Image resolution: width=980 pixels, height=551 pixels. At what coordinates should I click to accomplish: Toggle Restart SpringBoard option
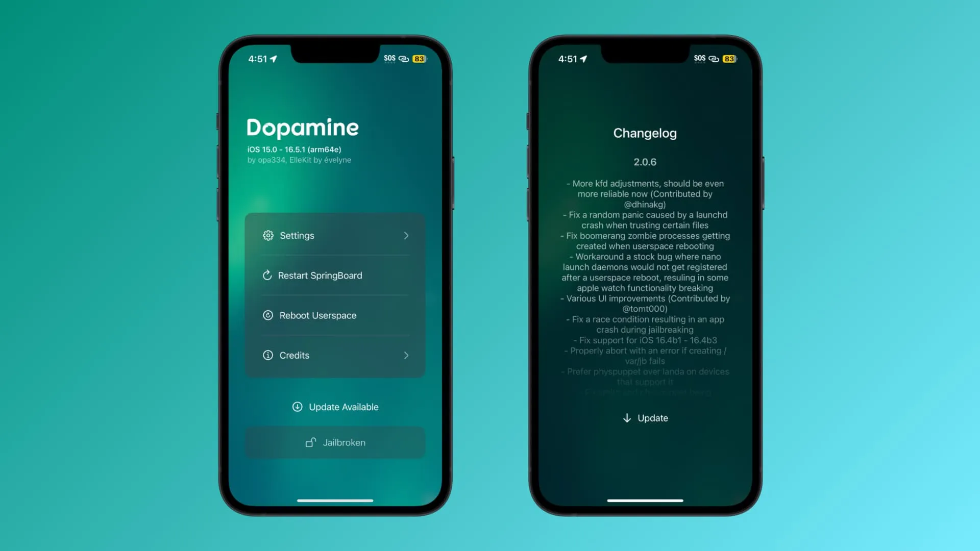coord(334,274)
